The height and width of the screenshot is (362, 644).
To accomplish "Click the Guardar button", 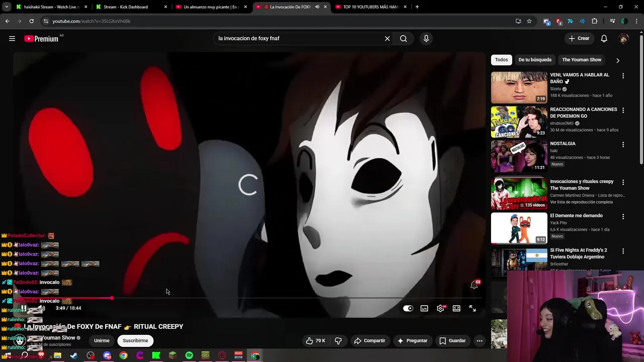I will point(452,340).
